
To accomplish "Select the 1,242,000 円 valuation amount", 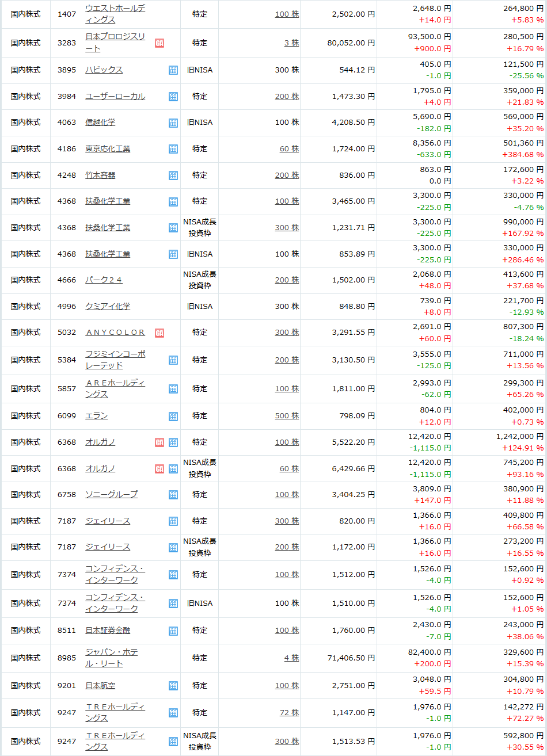I will click(519, 436).
